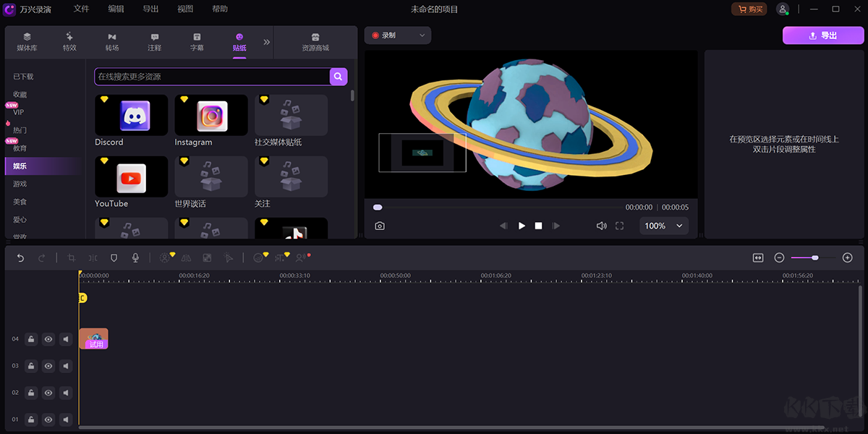Image resolution: width=868 pixels, height=434 pixels.
Task: Click the microphone voice-over icon
Action: (135, 258)
